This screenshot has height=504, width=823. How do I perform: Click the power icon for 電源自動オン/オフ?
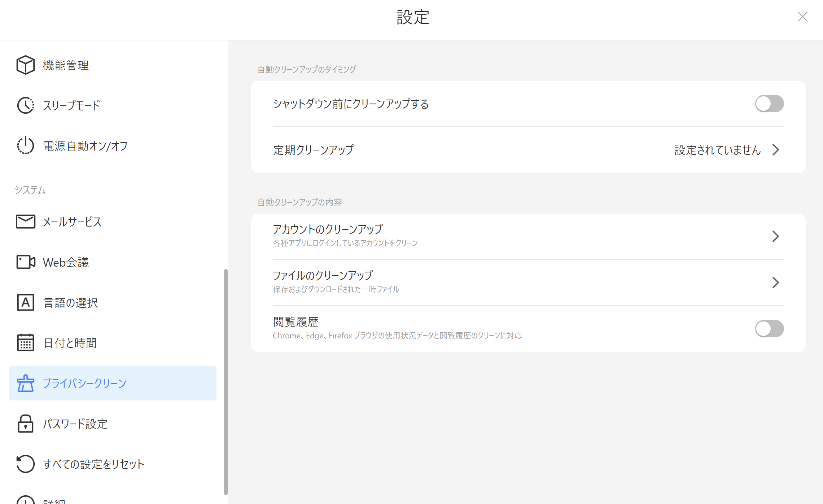(25, 146)
